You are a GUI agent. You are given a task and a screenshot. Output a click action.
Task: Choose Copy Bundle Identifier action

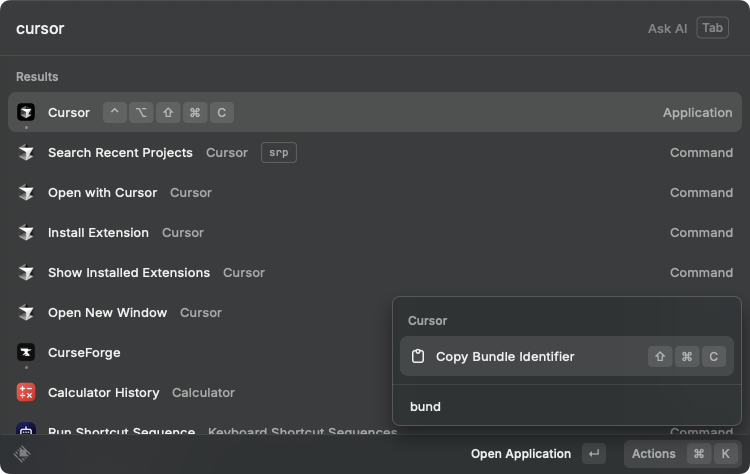point(567,356)
